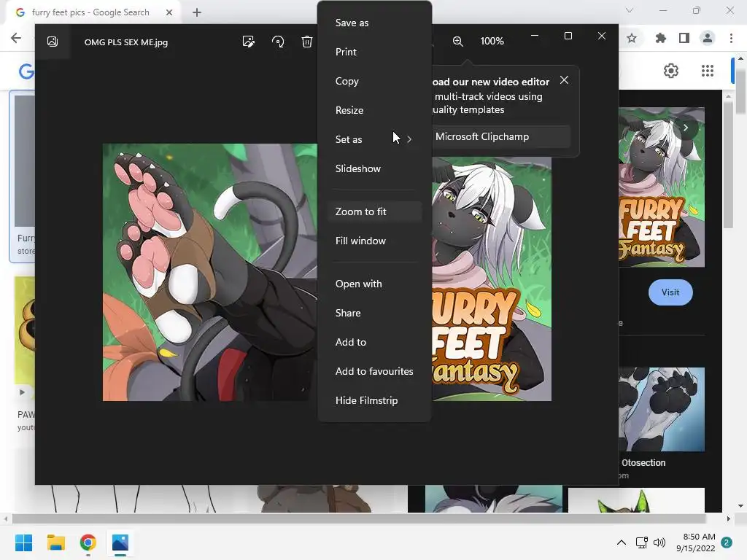The image size is (747, 560).
Task: Delete the photo with trash icon
Action: pyautogui.click(x=307, y=42)
